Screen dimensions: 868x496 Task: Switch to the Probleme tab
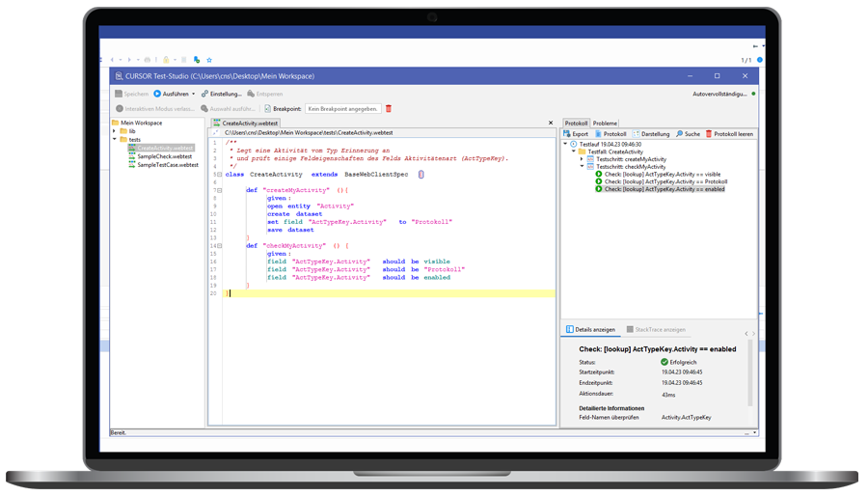[605, 124]
